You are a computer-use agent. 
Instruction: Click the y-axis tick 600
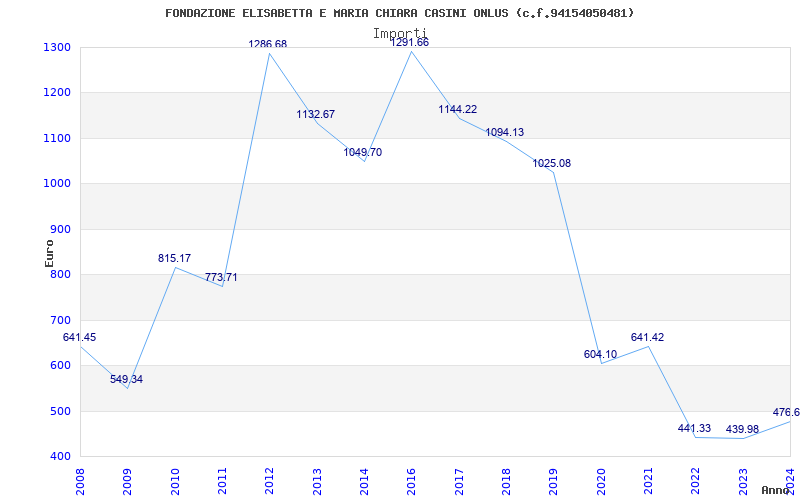click(63, 366)
